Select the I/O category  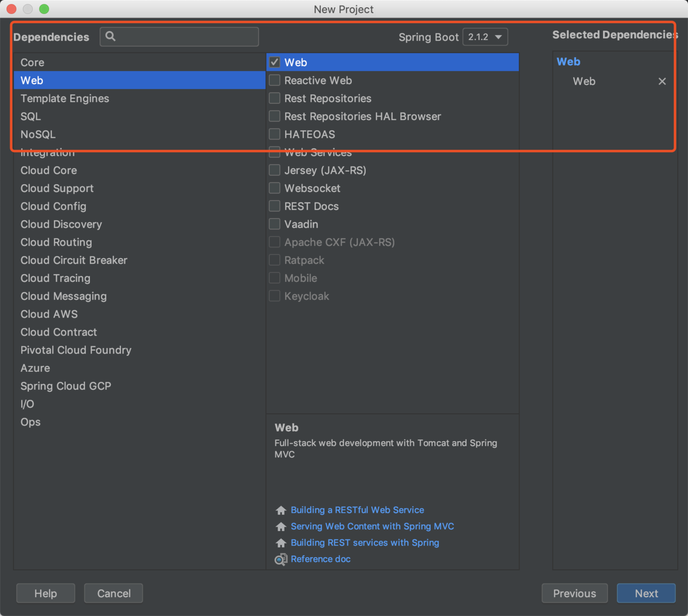[x=140, y=404]
